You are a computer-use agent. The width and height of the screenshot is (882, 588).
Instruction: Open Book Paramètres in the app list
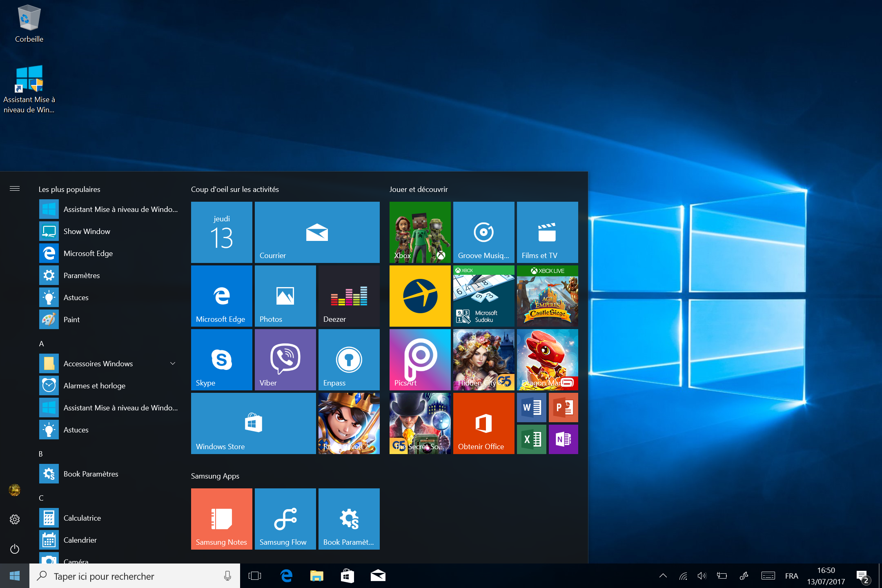pos(109,474)
